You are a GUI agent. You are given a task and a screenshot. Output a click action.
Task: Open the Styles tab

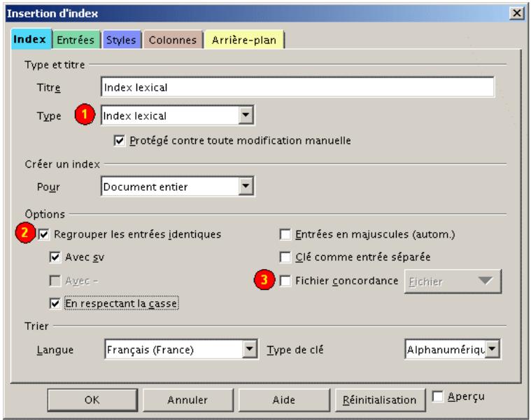tap(121, 40)
